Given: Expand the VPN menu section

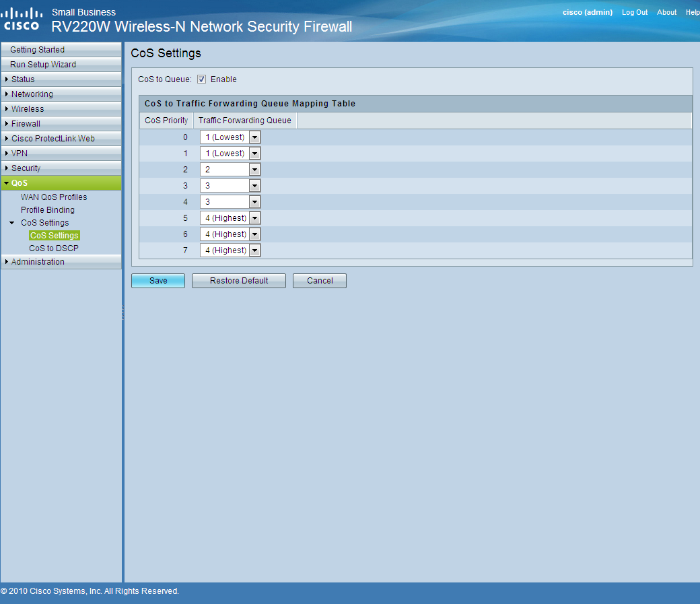Looking at the screenshot, I should click(x=61, y=153).
